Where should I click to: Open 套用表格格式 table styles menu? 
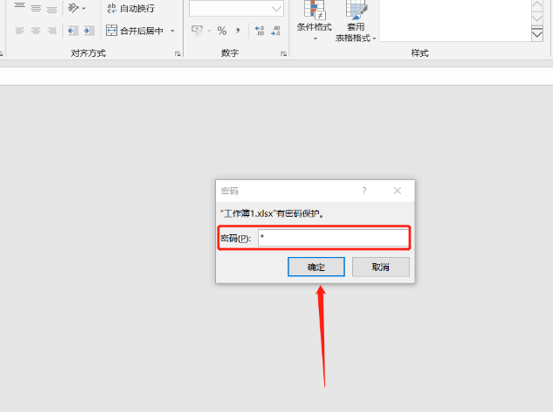(x=356, y=22)
